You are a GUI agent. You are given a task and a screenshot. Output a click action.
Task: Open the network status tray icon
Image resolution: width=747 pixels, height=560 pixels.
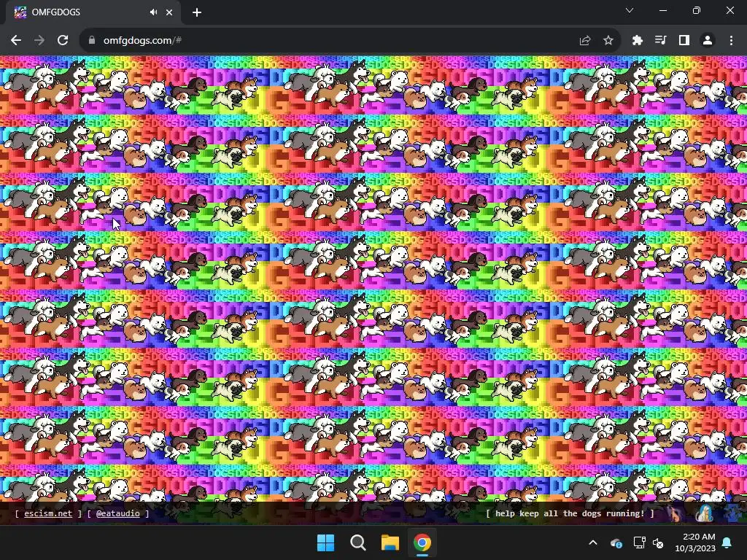tap(639, 542)
